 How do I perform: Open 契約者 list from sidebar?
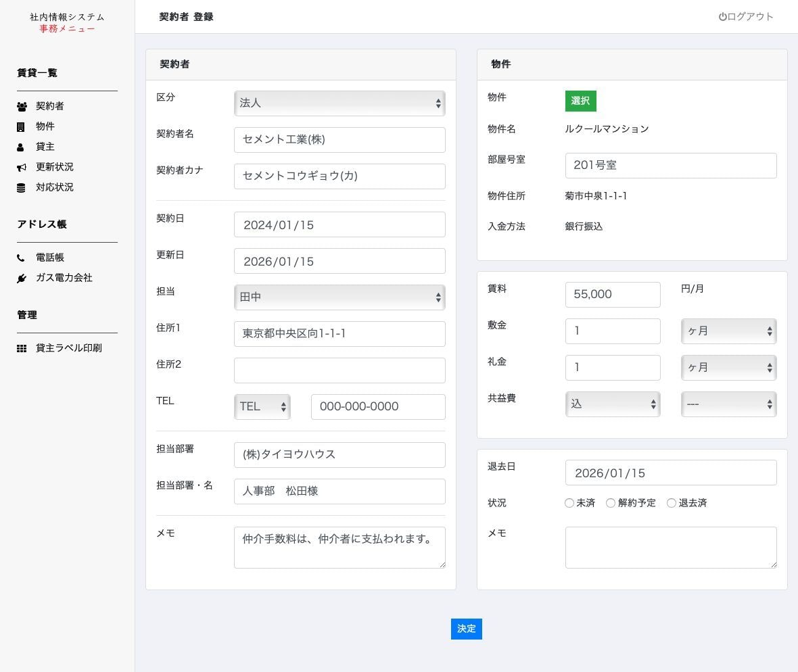pyautogui.click(x=50, y=106)
